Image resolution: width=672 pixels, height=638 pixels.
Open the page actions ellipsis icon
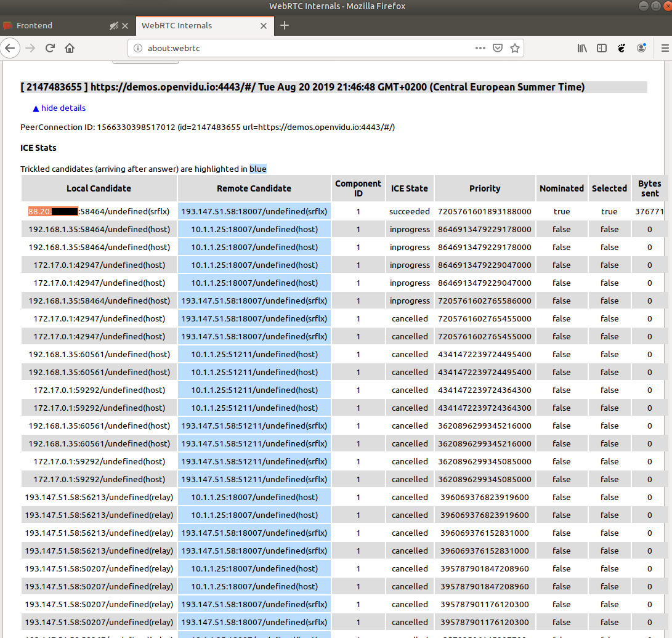pos(480,47)
